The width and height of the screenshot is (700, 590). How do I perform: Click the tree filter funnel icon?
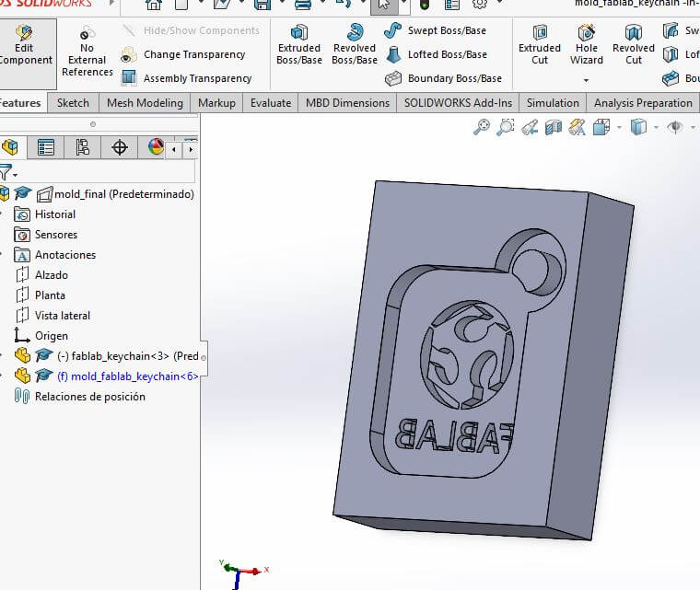coord(6,172)
